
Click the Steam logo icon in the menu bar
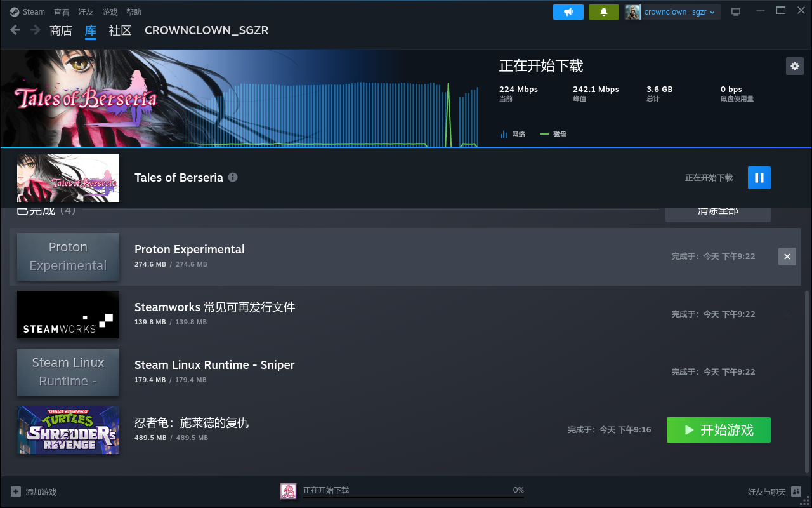tap(15, 12)
